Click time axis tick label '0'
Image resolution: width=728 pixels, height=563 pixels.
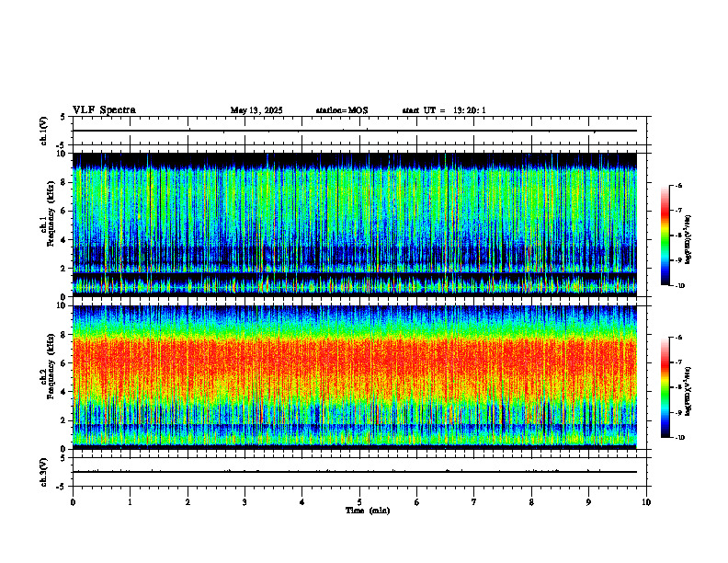pos(73,502)
